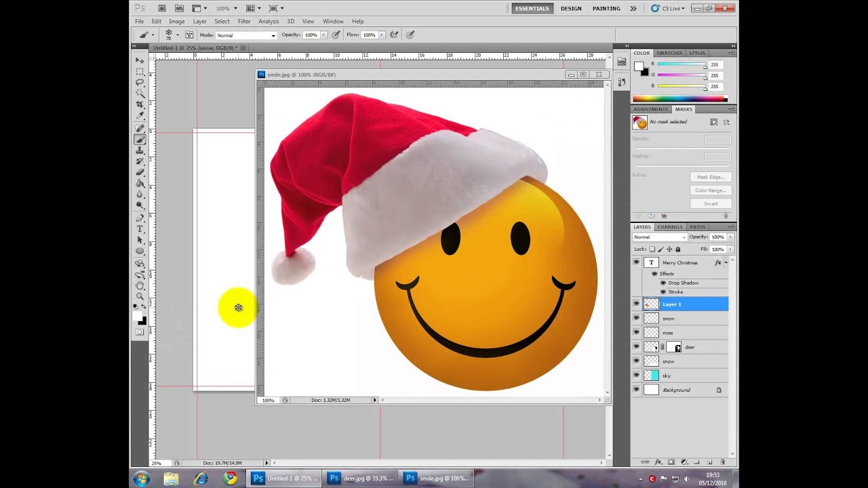
Task: Select the Brush tool in toolbox
Action: [x=140, y=140]
